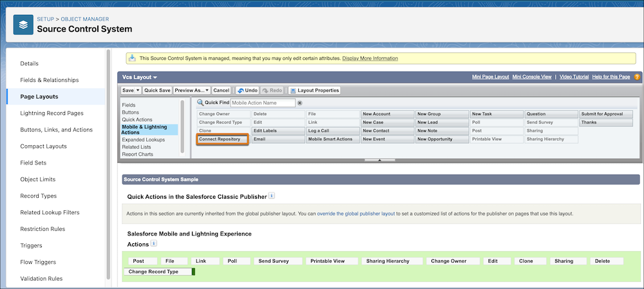Click the Submit for Approval action

606,114
